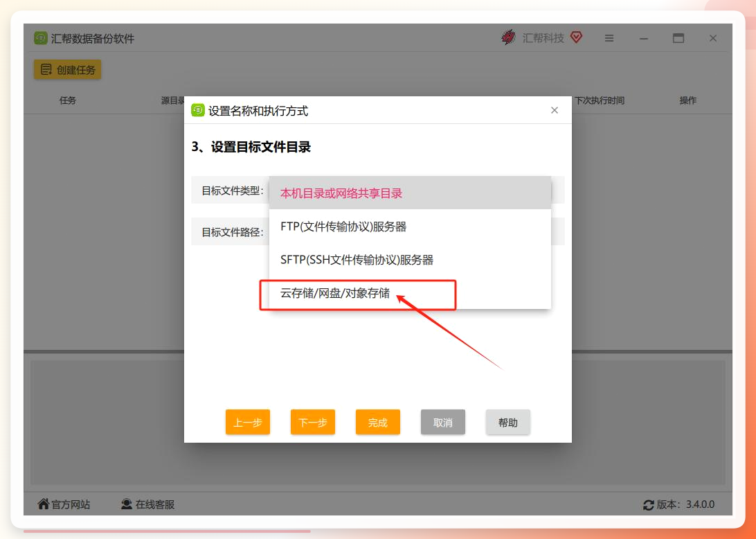Select 本机目录或网络共享目录 option
The height and width of the screenshot is (539, 756).
click(410, 193)
